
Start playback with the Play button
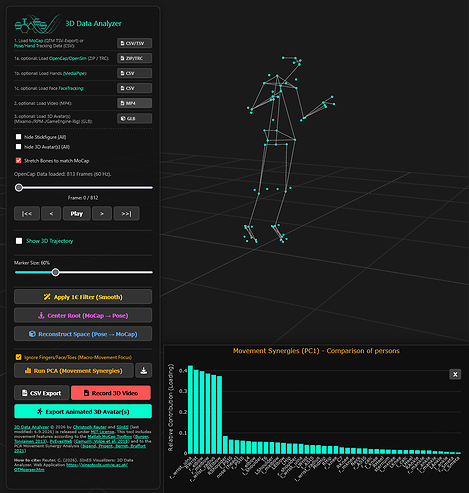77,214
